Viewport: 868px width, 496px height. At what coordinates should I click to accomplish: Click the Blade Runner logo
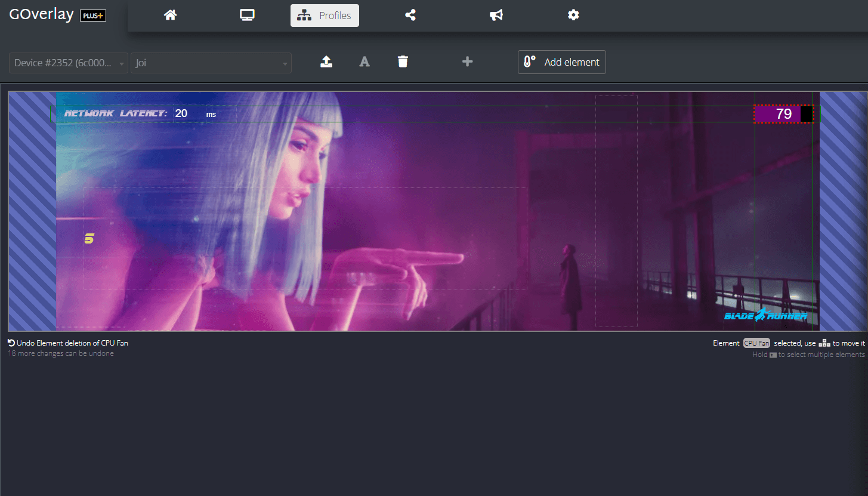766,316
